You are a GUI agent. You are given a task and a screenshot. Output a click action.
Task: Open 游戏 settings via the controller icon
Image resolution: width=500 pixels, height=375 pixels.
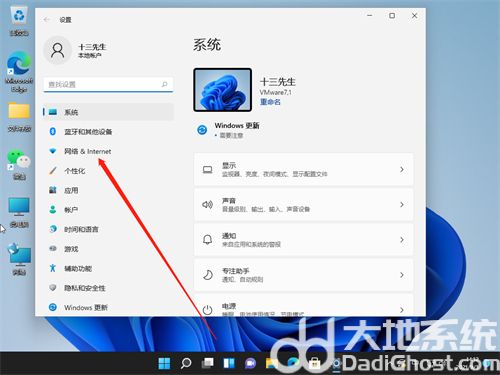click(x=53, y=249)
